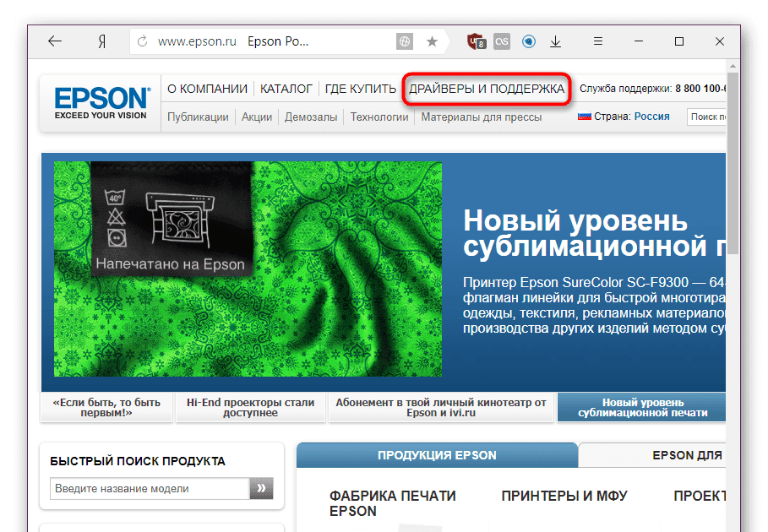Minimize the browser window

(x=639, y=41)
